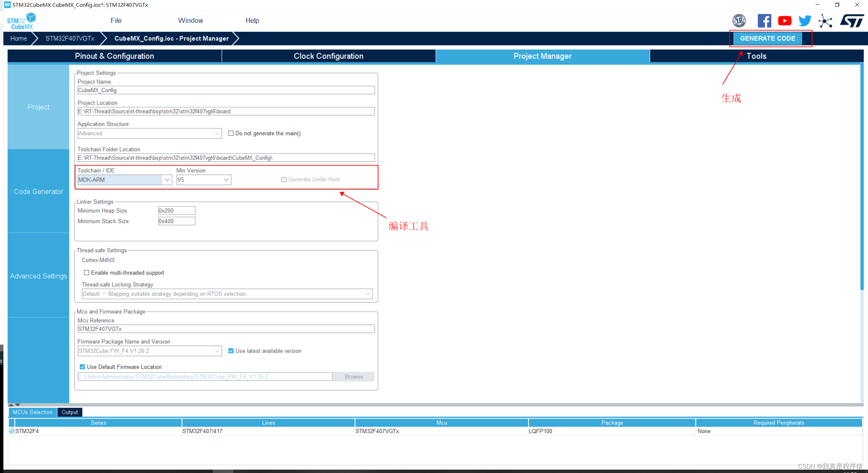Open Firmware Package Name and Version dropdown
Screen dimensions: 868x473
(x=150, y=351)
